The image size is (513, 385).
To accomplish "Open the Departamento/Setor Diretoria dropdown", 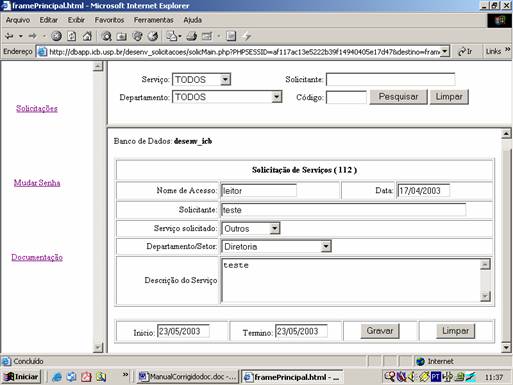I will click(276, 246).
